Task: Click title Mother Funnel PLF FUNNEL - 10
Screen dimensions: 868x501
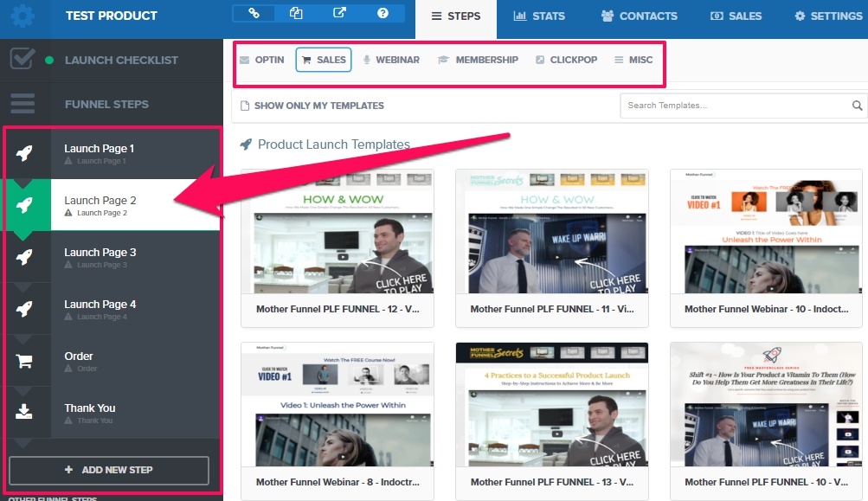Action: click(x=766, y=482)
